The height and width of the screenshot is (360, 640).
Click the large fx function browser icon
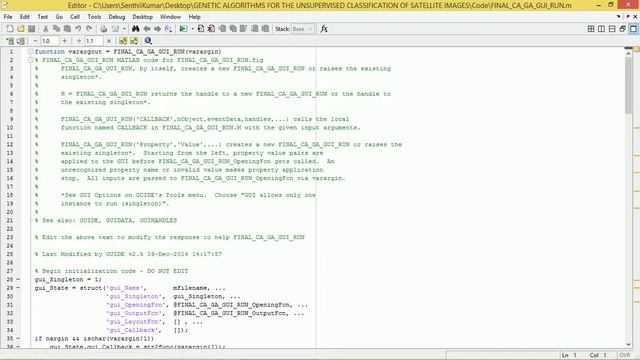point(324,29)
